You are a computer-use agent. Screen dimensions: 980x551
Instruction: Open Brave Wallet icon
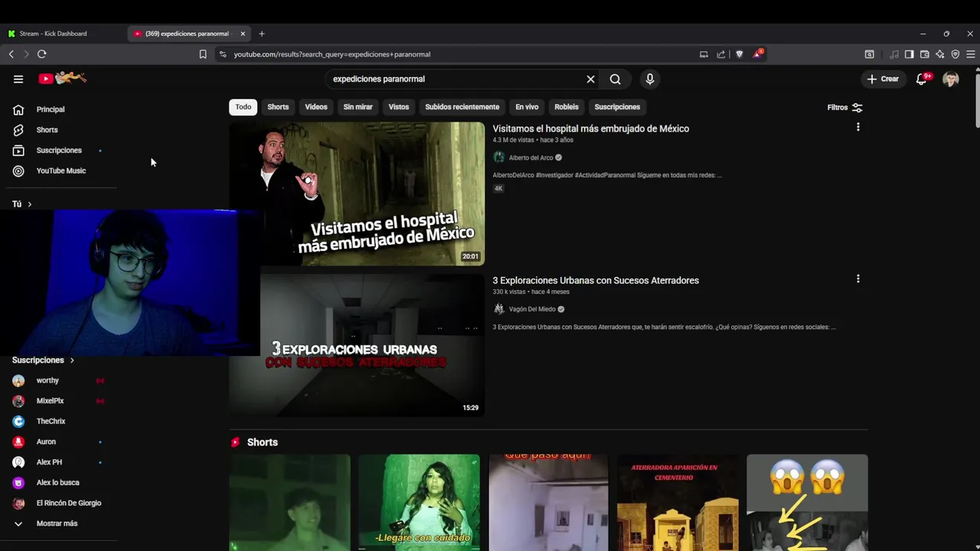[925, 54]
